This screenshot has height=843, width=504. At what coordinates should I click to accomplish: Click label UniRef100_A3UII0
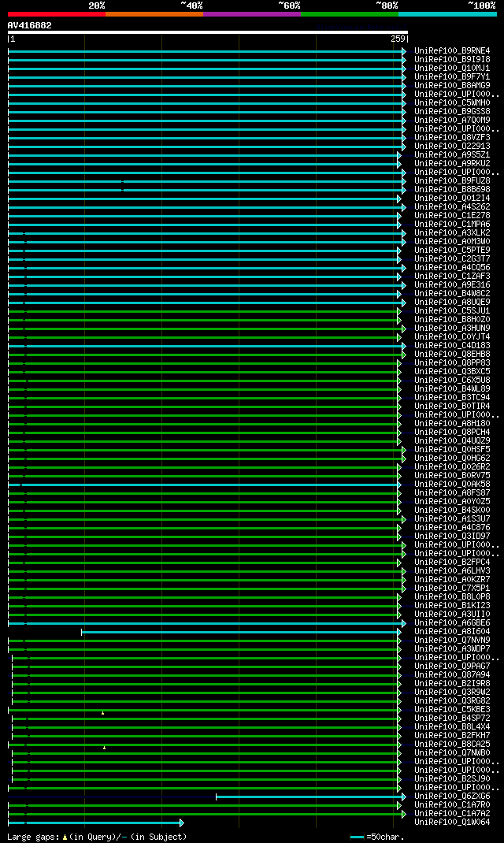click(x=452, y=614)
